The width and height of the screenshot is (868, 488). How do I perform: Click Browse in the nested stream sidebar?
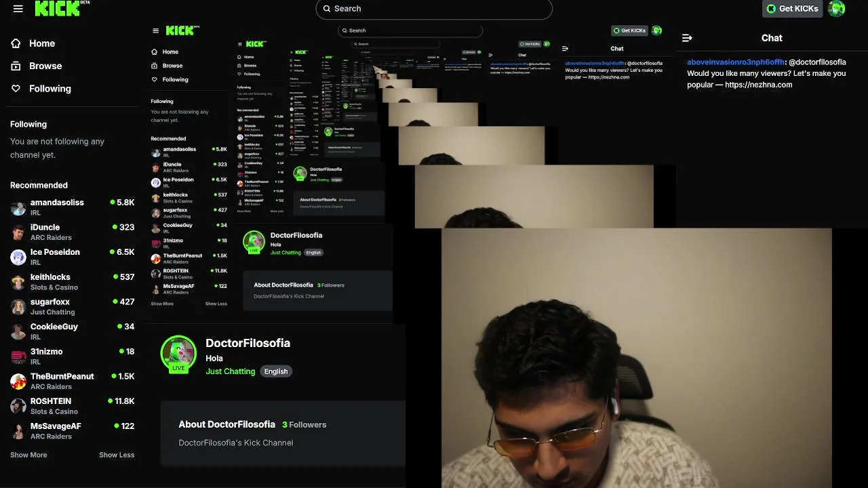point(172,66)
